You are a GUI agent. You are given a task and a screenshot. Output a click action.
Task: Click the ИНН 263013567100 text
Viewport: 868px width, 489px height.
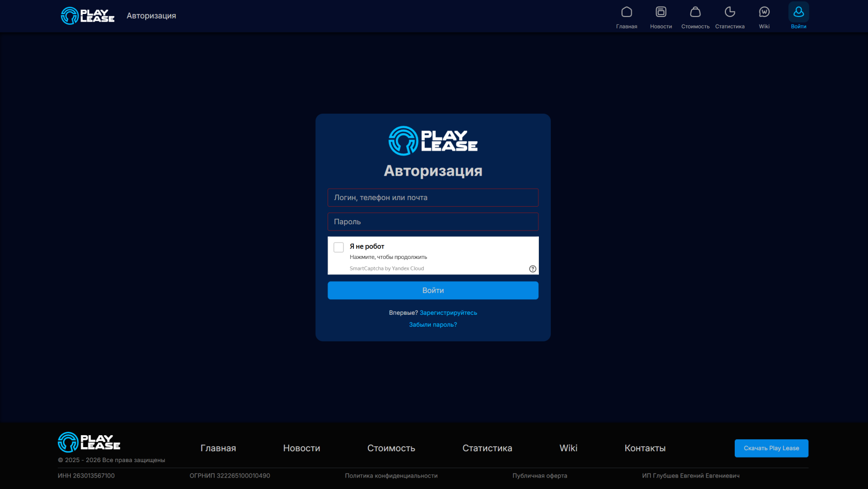coord(86,476)
